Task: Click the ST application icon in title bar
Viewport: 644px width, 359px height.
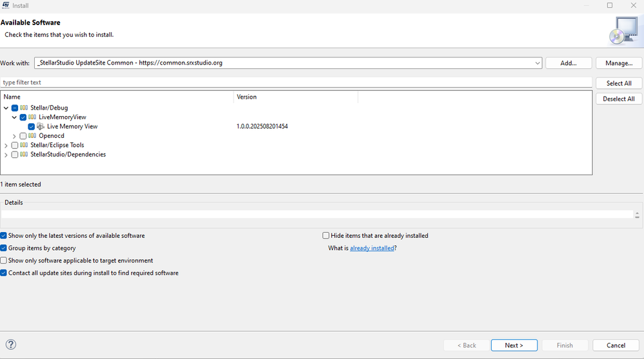Action: (x=5, y=5)
